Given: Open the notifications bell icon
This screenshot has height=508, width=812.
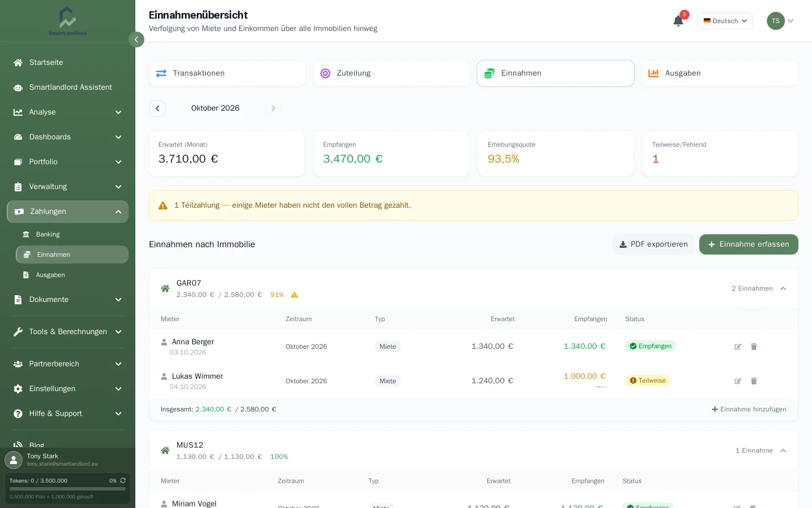Looking at the screenshot, I should (x=678, y=21).
